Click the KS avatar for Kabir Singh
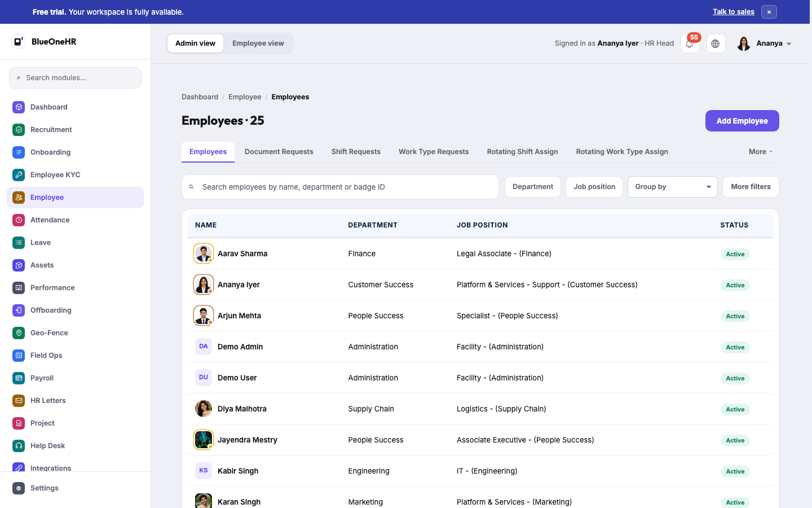This screenshot has width=812, height=508. pyautogui.click(x=204, y=471)
